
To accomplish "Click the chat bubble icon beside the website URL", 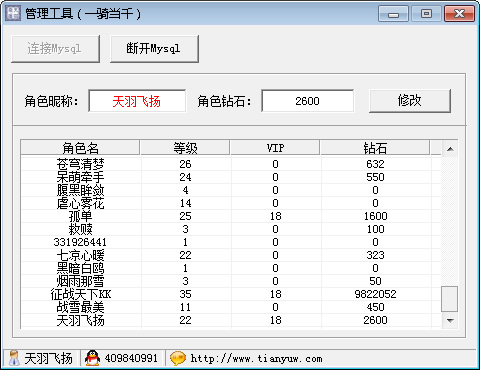I will tap(178, 359).
